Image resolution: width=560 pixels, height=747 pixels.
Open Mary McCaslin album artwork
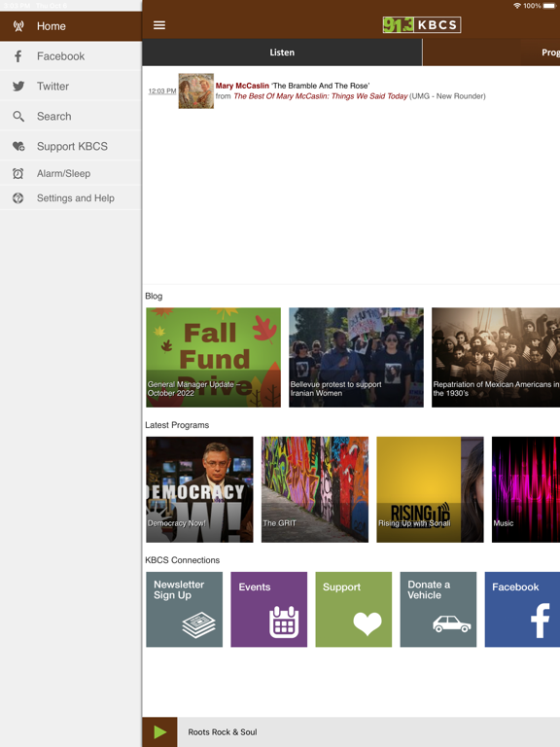pos(195,90)
